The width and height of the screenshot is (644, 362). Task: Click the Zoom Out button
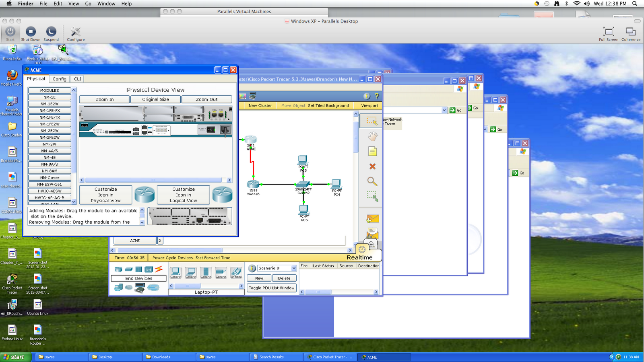point(207,99)
